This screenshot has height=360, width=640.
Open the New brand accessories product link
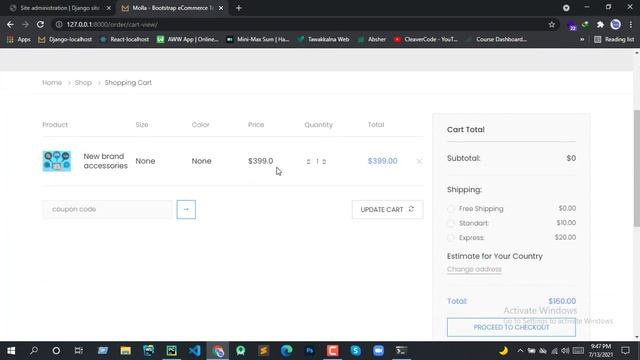(x=105, y=161)
